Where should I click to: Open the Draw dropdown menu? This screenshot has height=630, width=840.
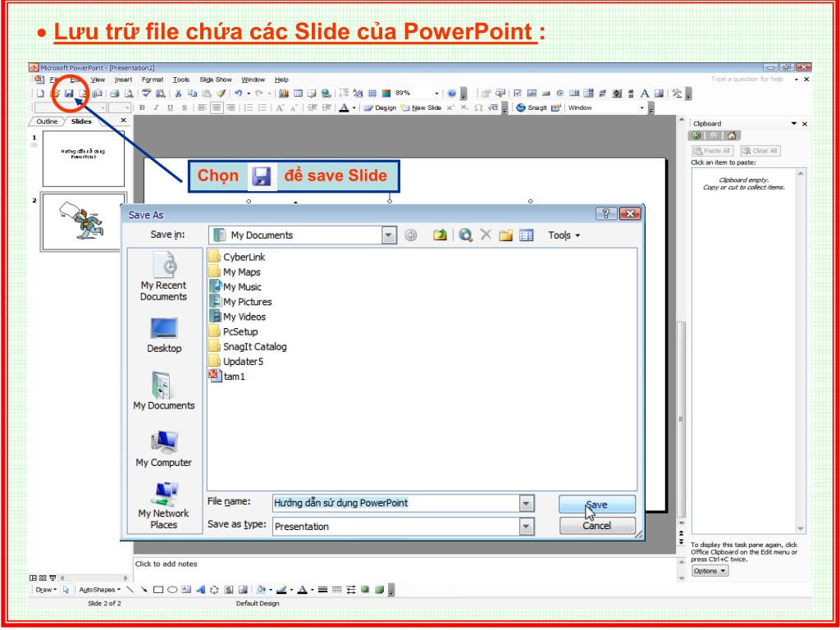46,590
